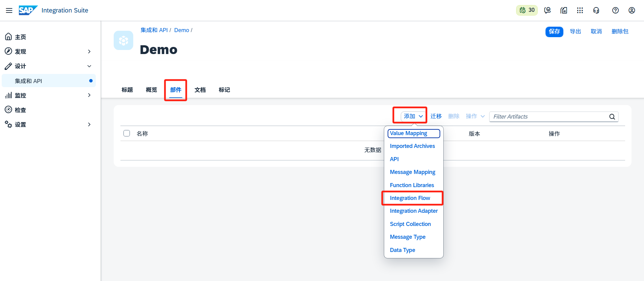This screenshot has width=644, height=281.
Task: Click the 取消 cancel button
Action: tap(596, 31)
